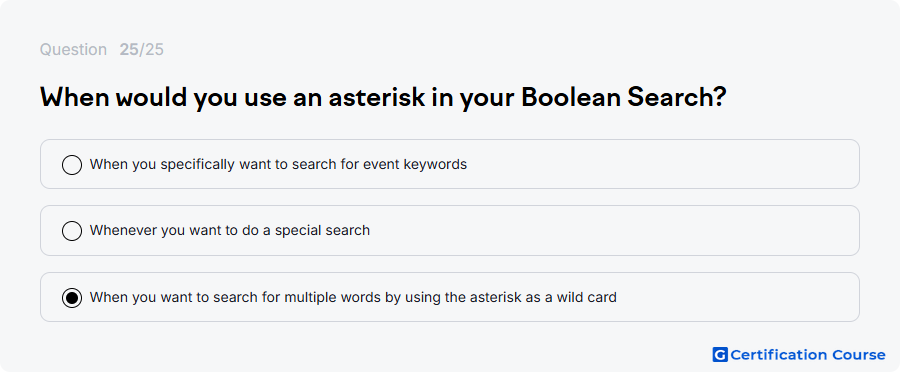Click blank space inside wild card answer card
Screen dimensions: 900x372
click(x=740, y=297)
